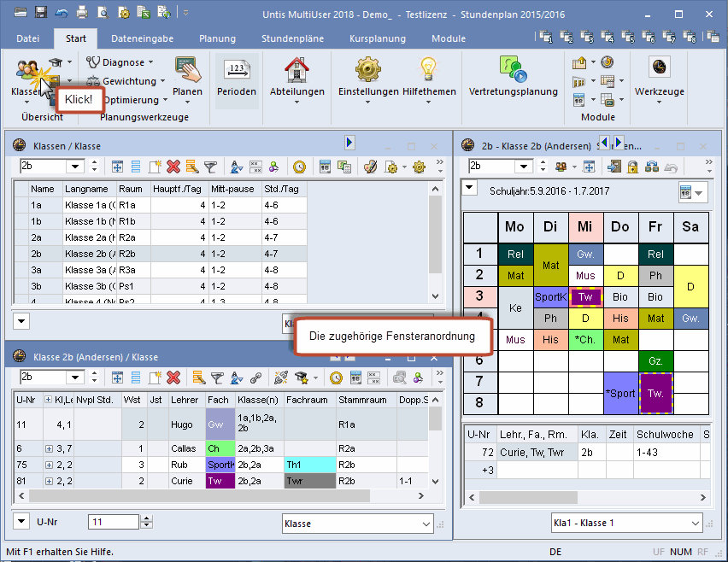The image size is (728, 562).
Task: Click red delete X in Klasse 2b lesson window
Action: [x=173, y=378]
